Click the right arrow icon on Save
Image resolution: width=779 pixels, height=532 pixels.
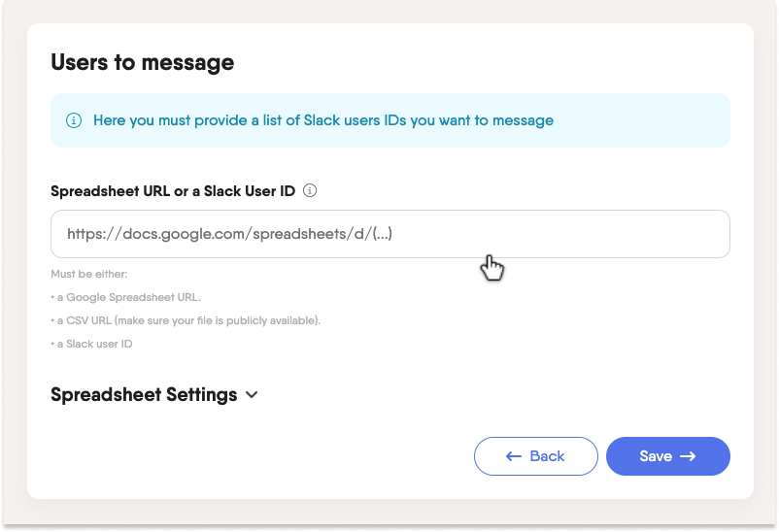pos(688,456)
